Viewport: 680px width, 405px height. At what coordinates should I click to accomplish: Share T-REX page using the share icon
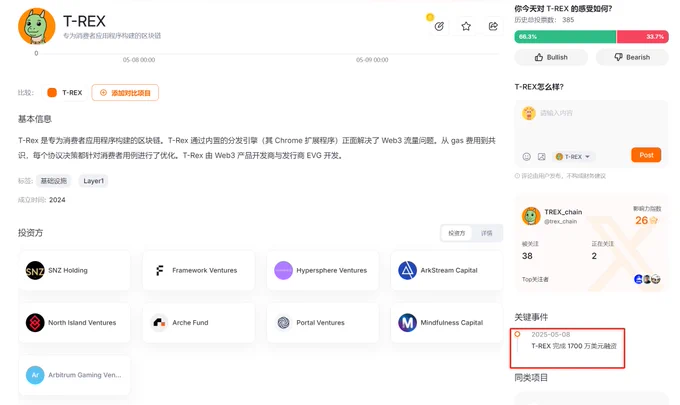point(493,26)
